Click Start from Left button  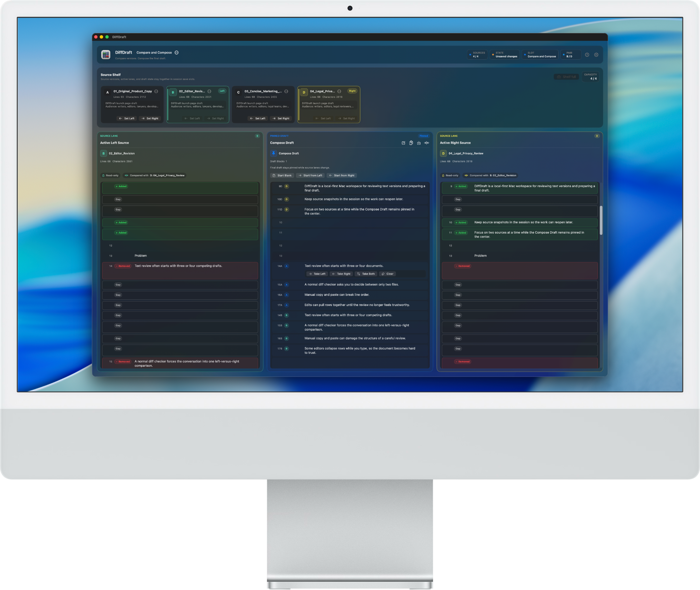pos(310,176)
